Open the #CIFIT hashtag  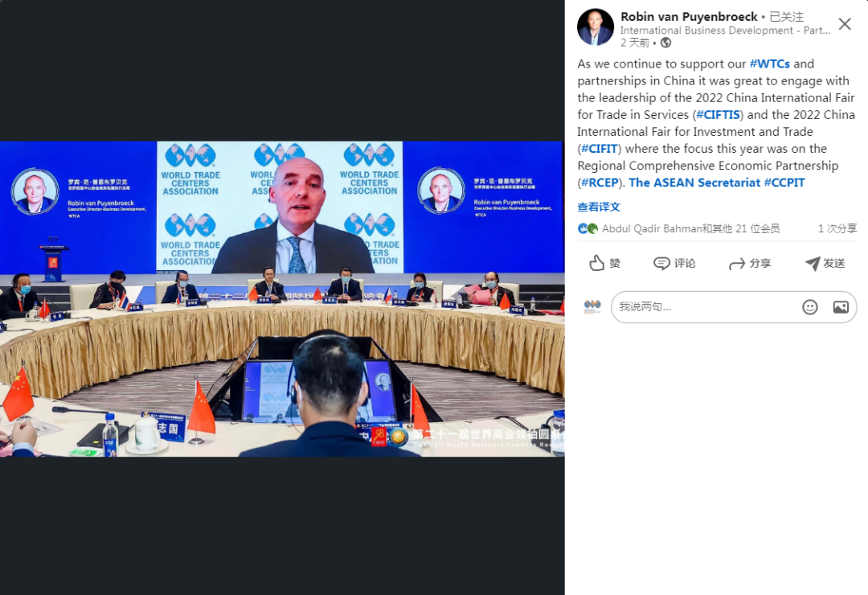(599, 149)
